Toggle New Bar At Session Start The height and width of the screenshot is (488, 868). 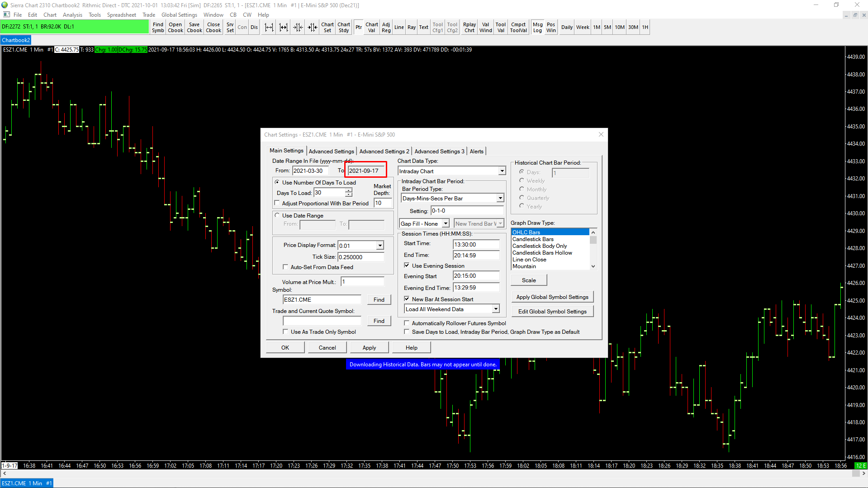click(407, 299)
